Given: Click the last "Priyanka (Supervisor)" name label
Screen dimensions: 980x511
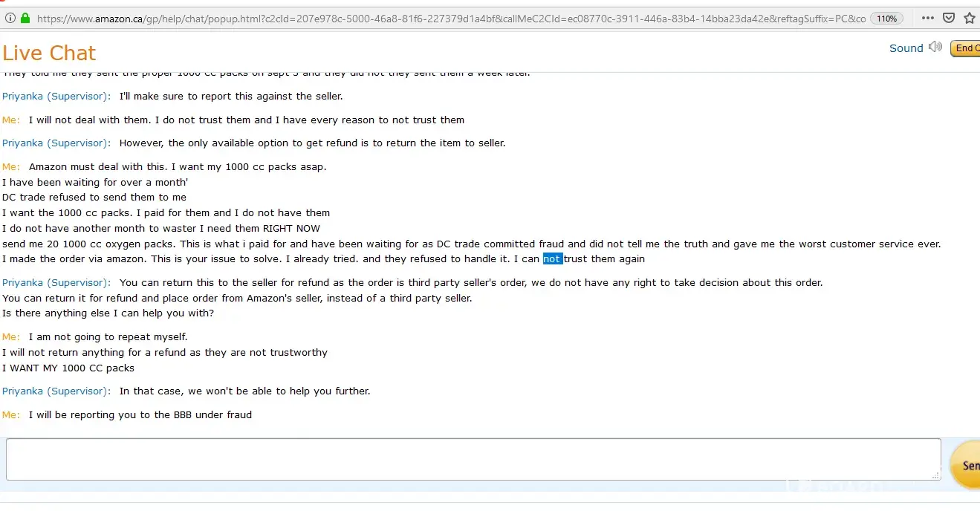Looking at the screenshot, I should (56, 391).
